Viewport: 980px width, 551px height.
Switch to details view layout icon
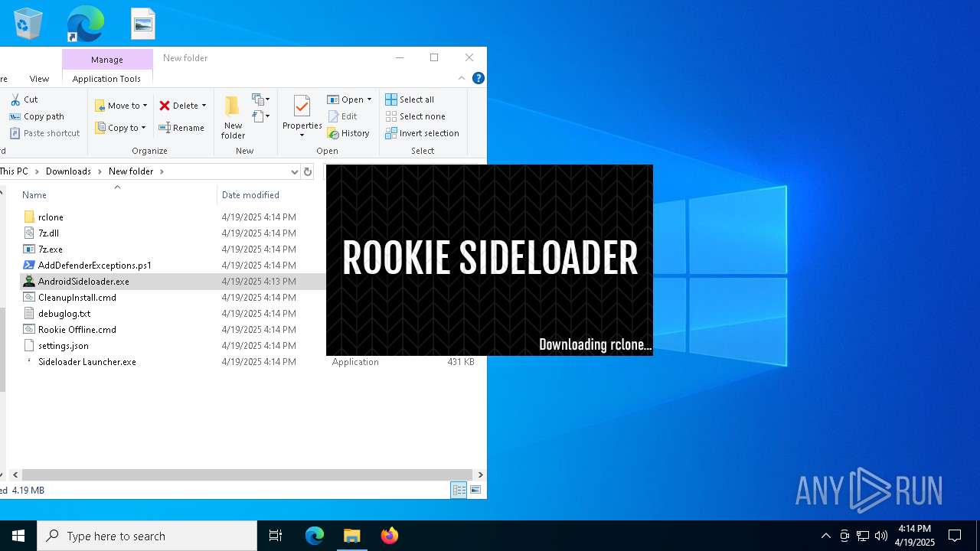point(459,490)
